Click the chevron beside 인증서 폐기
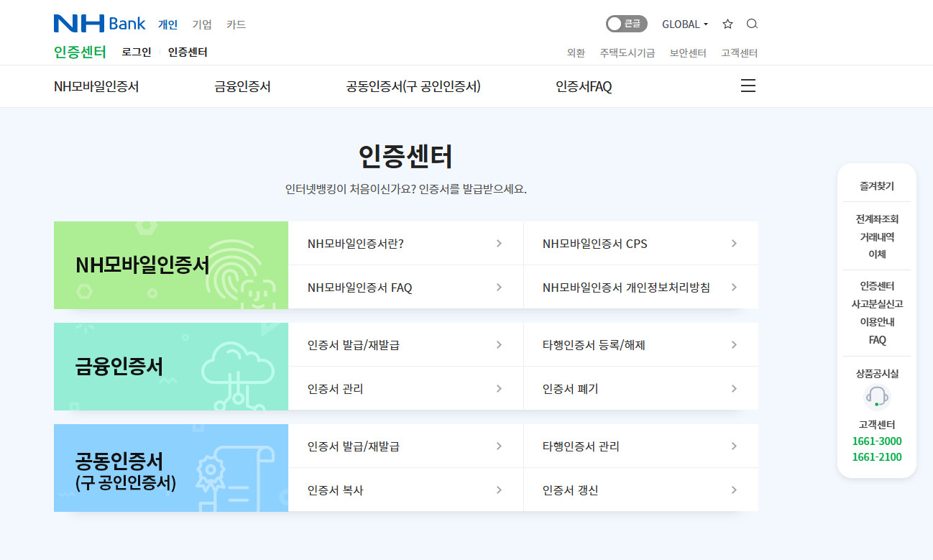This screenshot has height=560, width=933. (x=734, y=388)
